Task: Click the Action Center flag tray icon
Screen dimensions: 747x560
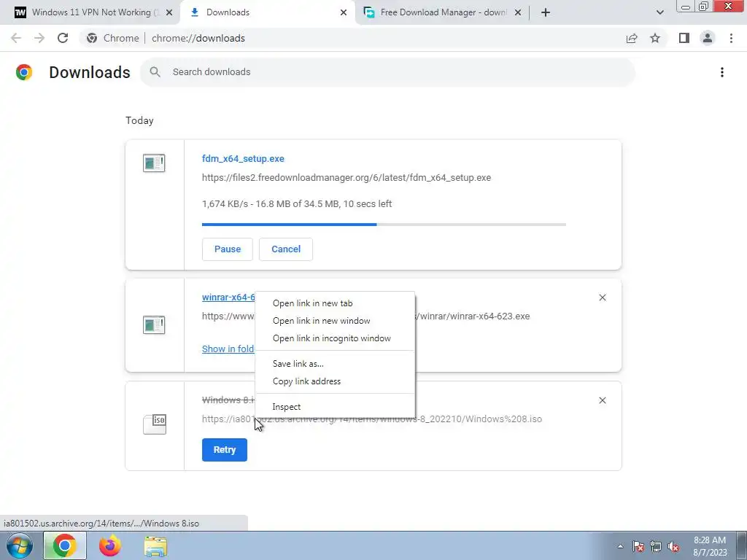Action: click(638, 546)
